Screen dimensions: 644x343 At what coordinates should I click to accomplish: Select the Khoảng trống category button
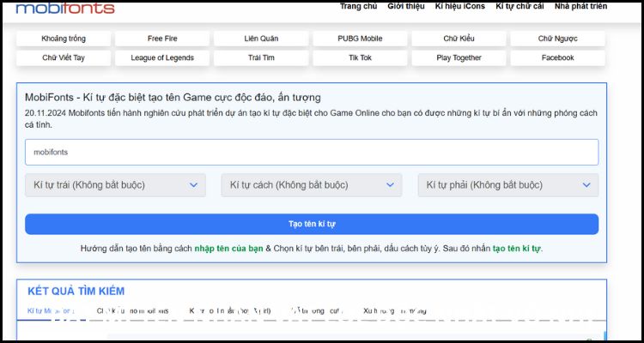[x=64, y=39]
